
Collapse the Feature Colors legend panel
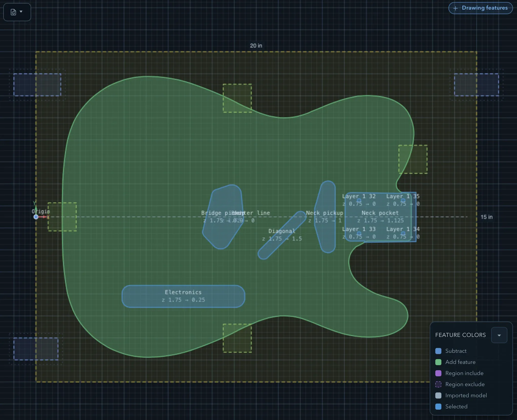coord(499,335)
